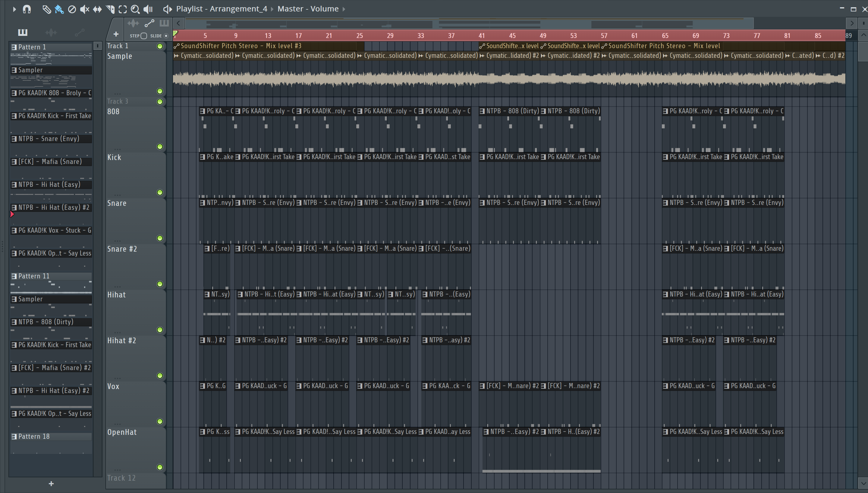Viewport: 868px width, 493px height.
Task: Open the NTPB - Snare (Envy) picker menu icon
Action: [x=14, y=139]
